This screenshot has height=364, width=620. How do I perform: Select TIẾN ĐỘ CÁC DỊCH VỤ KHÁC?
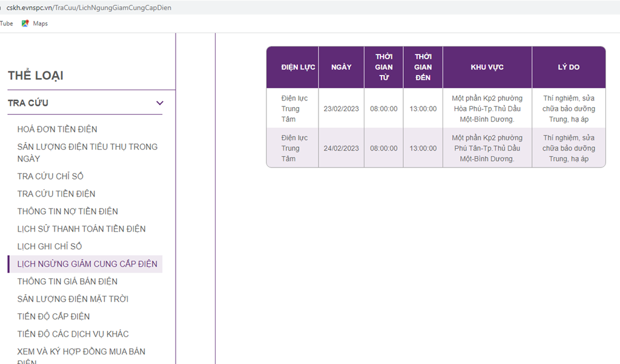pos(73,334)
